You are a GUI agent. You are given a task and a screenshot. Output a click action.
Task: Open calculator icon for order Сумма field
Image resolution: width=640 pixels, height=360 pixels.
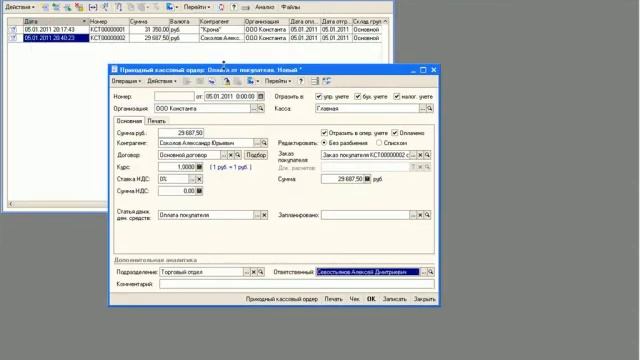tap(367, 179)
